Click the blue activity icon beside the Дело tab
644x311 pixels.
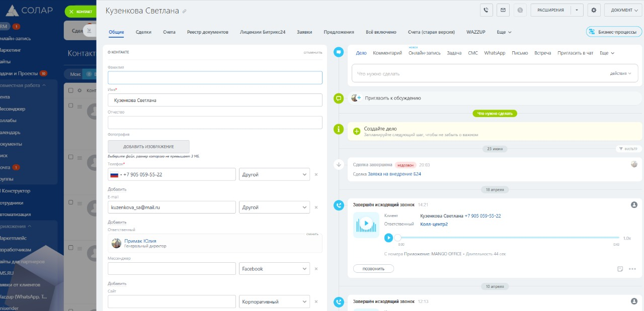pos(339,52)
